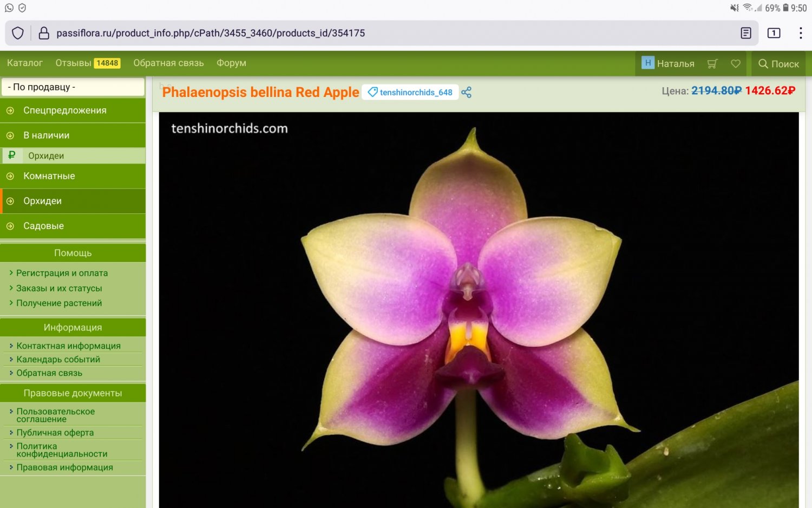This screenshot has width=812, height=508.
Task: Open browser three-dot menu
Action: click(800, 33)
